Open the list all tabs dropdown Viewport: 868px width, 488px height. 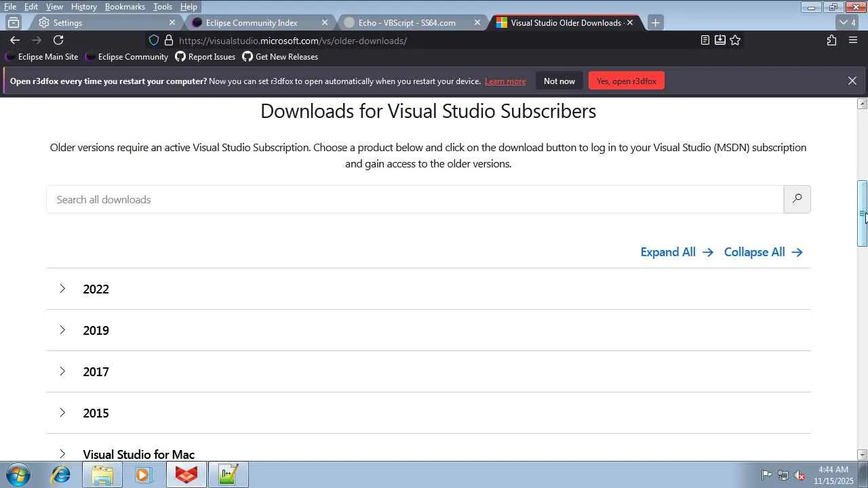pos(847,22)
